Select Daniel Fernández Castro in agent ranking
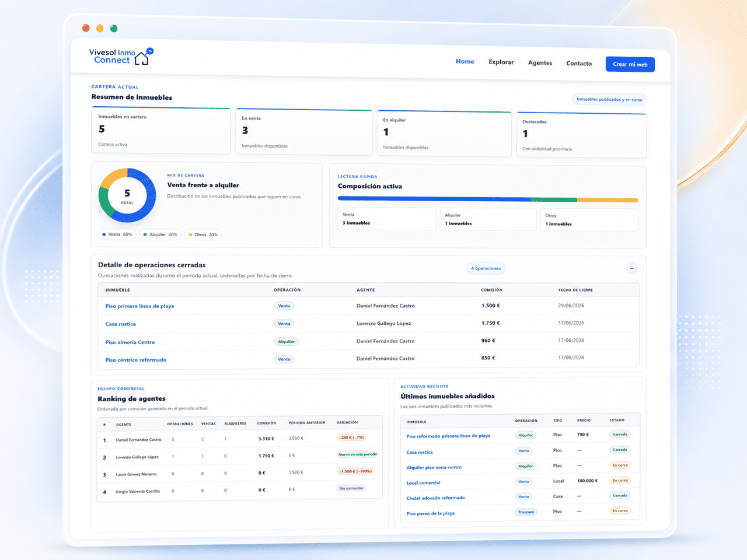Screen dimensions: 747x560 point(138,440)
